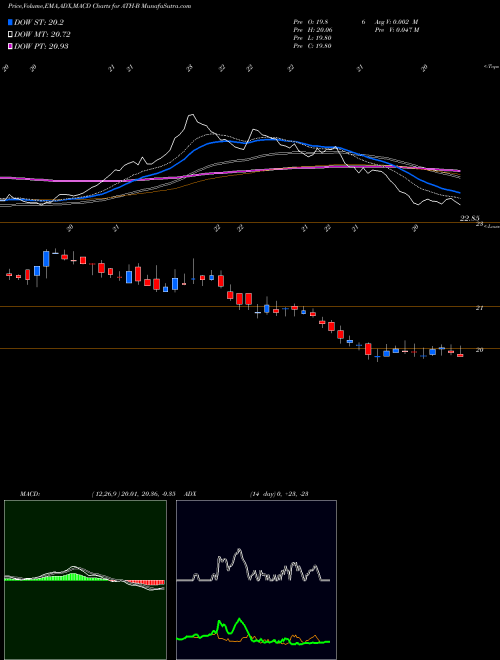Click the 'Pre L: 19.80' value

(313, 38)
